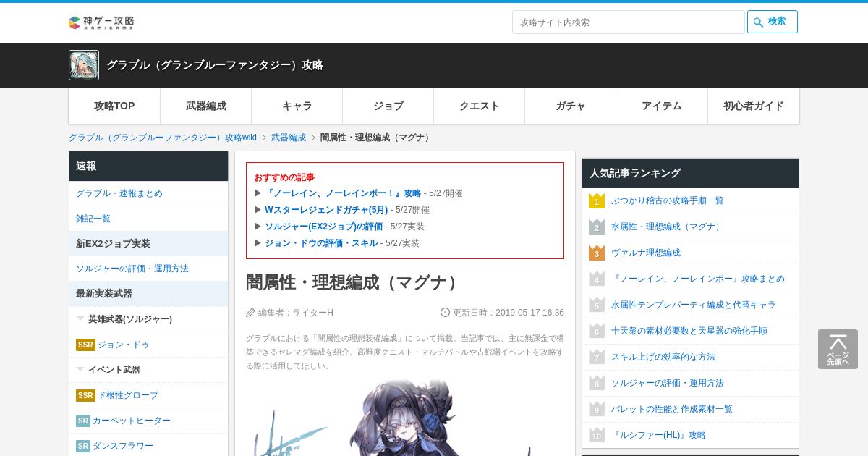
Task: Click the 人気記事ランキング header
Action: point(691,173)
